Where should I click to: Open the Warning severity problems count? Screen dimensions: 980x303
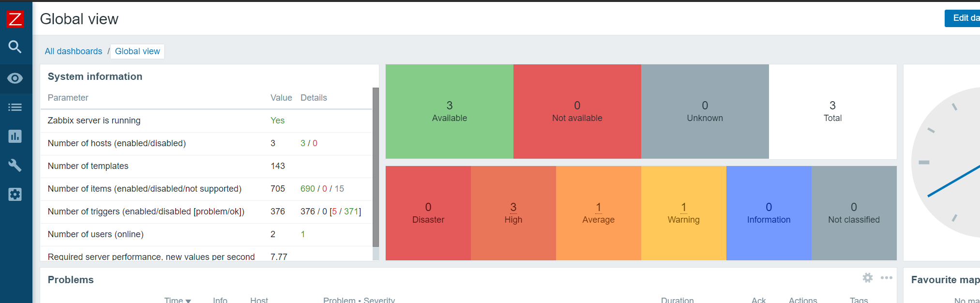pos(684,208)
